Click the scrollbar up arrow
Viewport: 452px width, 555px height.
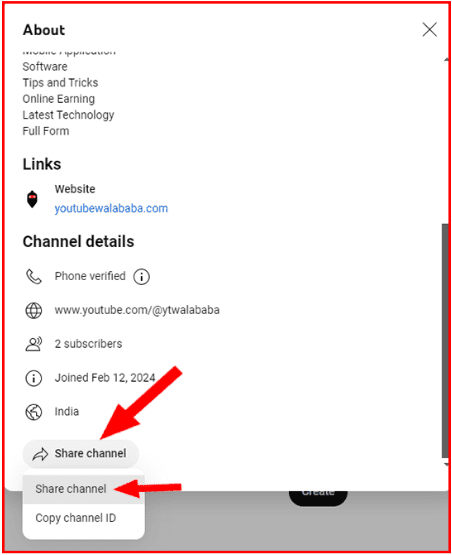click(x=446, y=59)
